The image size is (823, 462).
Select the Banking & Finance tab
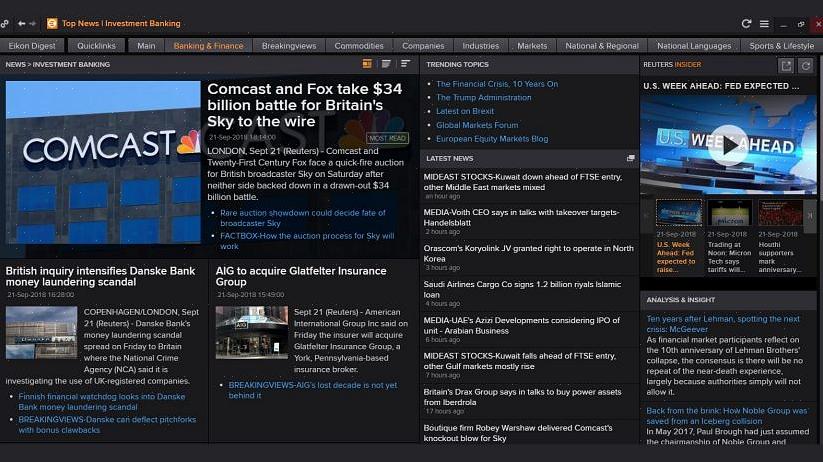point(208,46)
